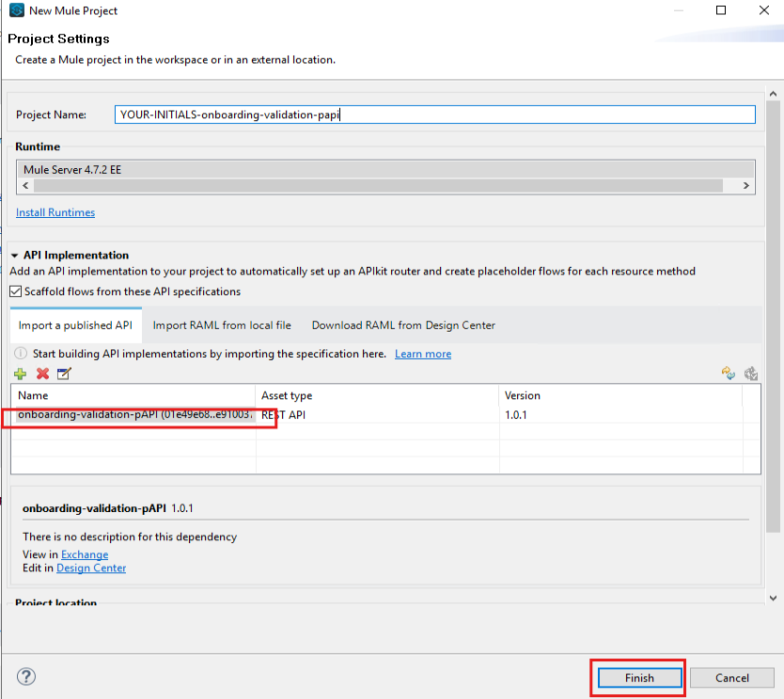Click in the Project Name text field

click(434, 115)
